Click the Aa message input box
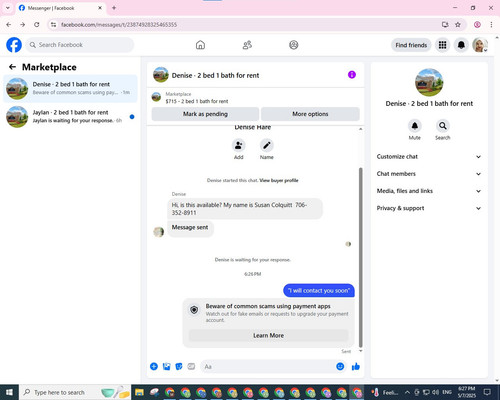The width and height of the screenshot is (500, 400). coord(268,367)
